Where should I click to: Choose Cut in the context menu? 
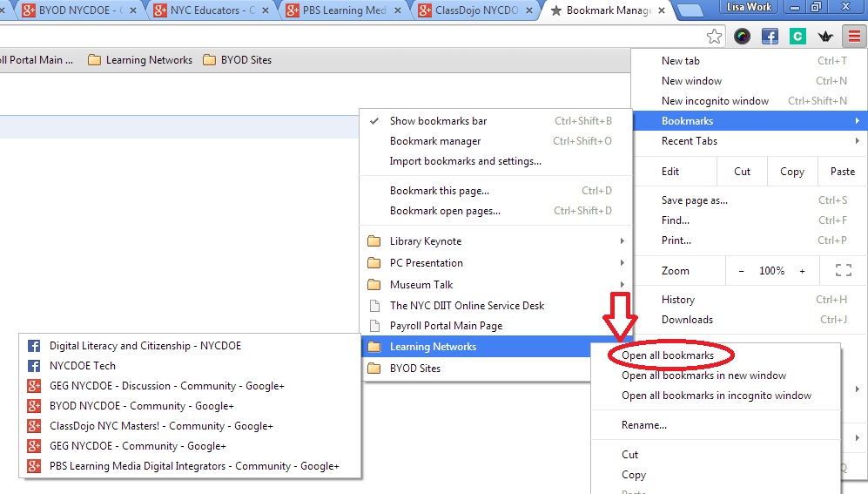tap(716, 455)
